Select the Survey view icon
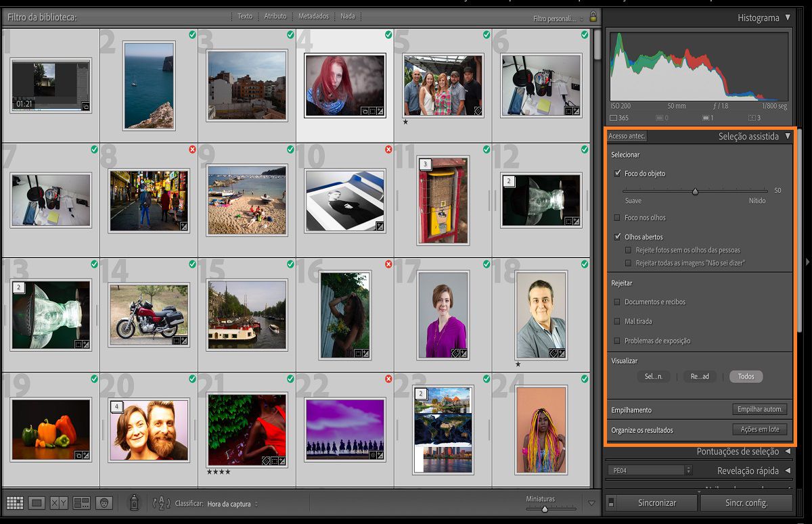 [82, 503]
